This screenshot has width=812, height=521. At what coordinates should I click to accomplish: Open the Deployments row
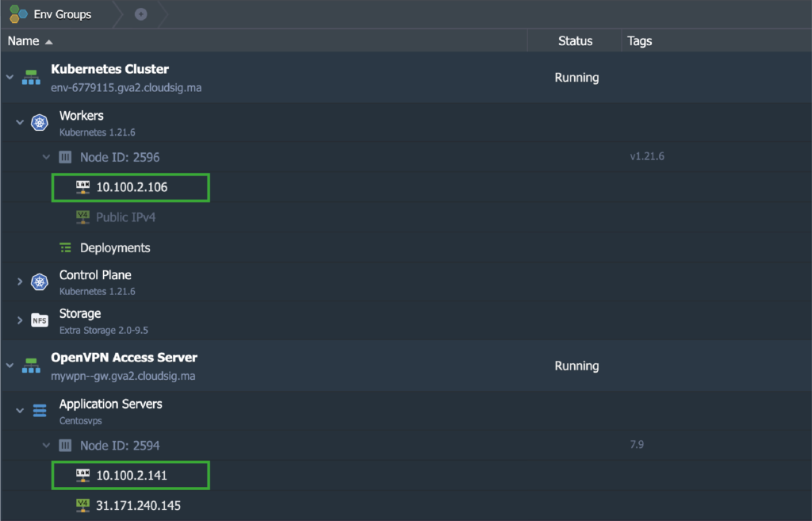[x=406, y=248]
